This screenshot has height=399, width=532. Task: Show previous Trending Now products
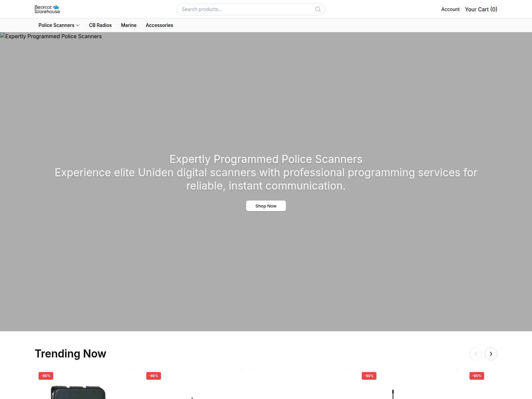(x=476, y=354)
